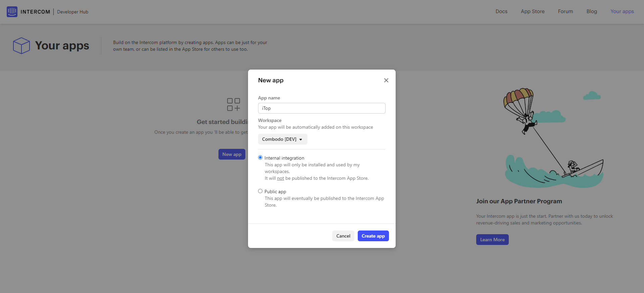The image size is (644, 293).
Task: Click the New app button behind dialog
Action: click(232, 154)
